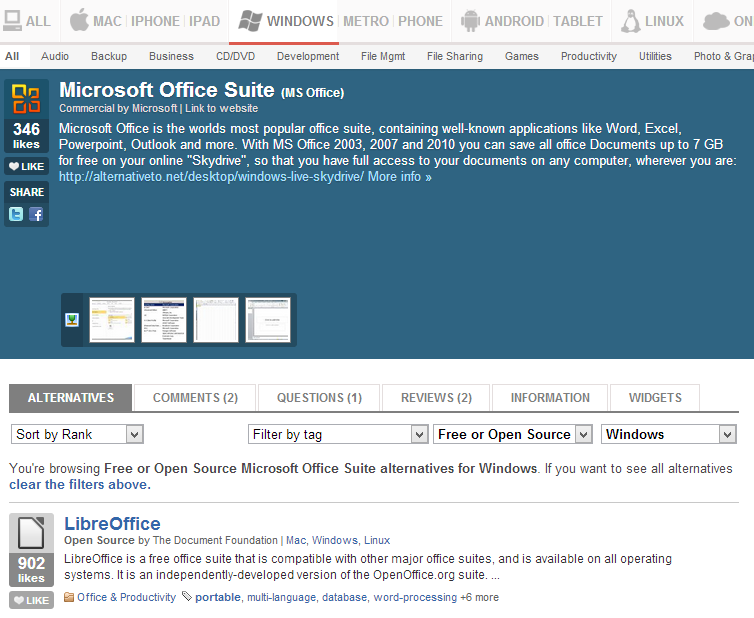
Task: Click the Windows flag logo icon
Action: coord(250,21)
